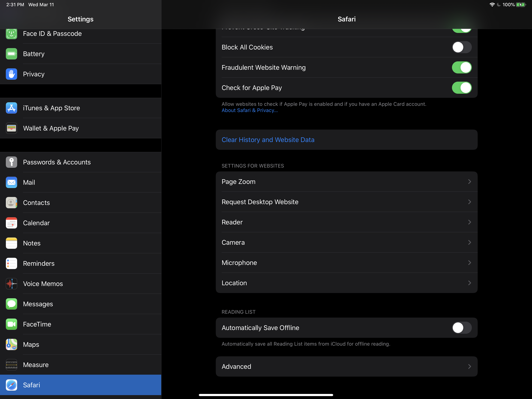Tap the home indicator bar

(x=266, y=395)
